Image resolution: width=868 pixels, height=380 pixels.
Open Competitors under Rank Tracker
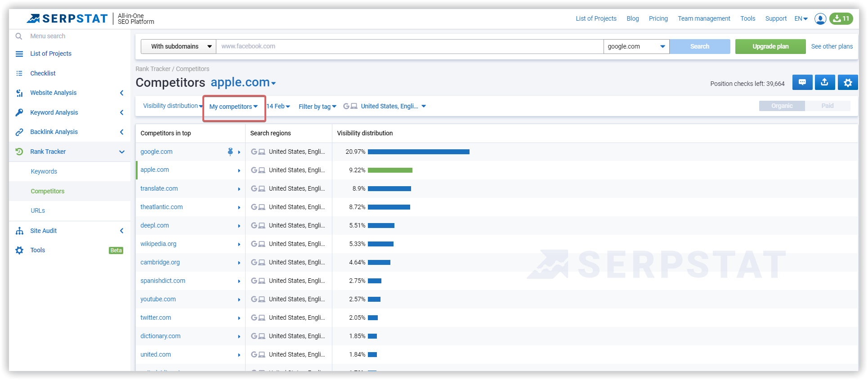tap(48, 191)
